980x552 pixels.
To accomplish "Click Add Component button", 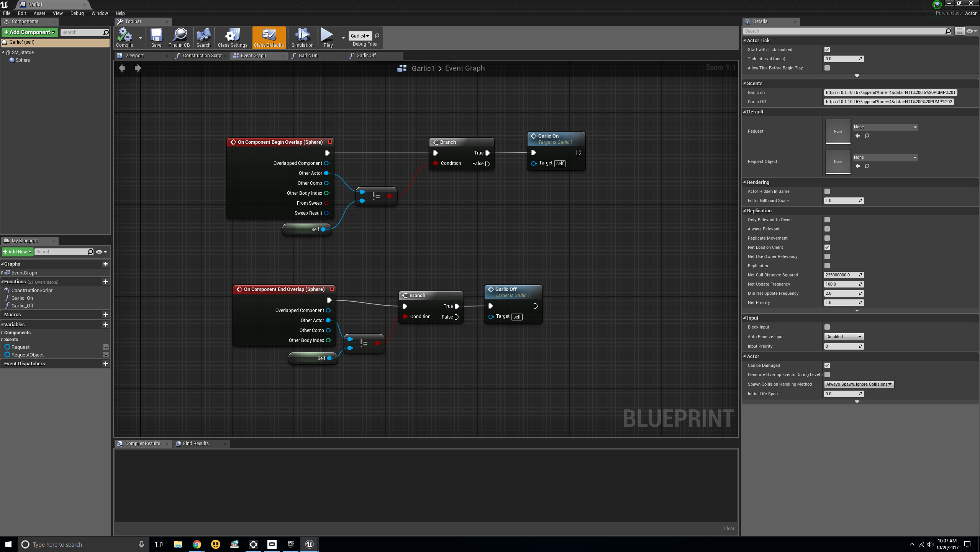I will [30, 32].
